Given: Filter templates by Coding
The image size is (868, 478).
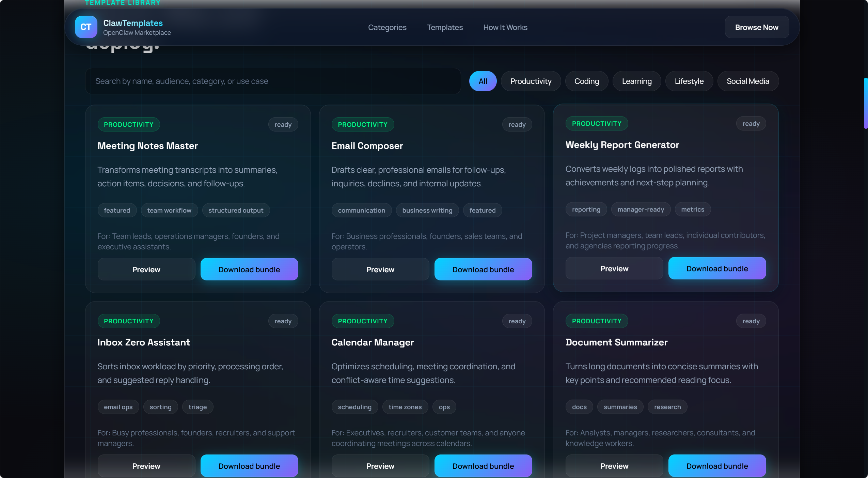Looking at the screenshot, I should click(586, 81).
